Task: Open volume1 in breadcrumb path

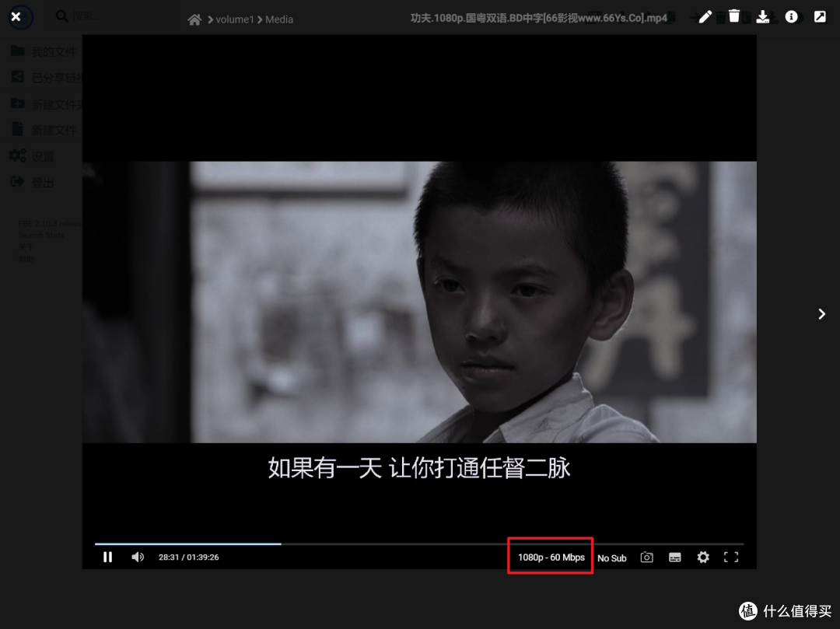Action: (x=235, y=19)
